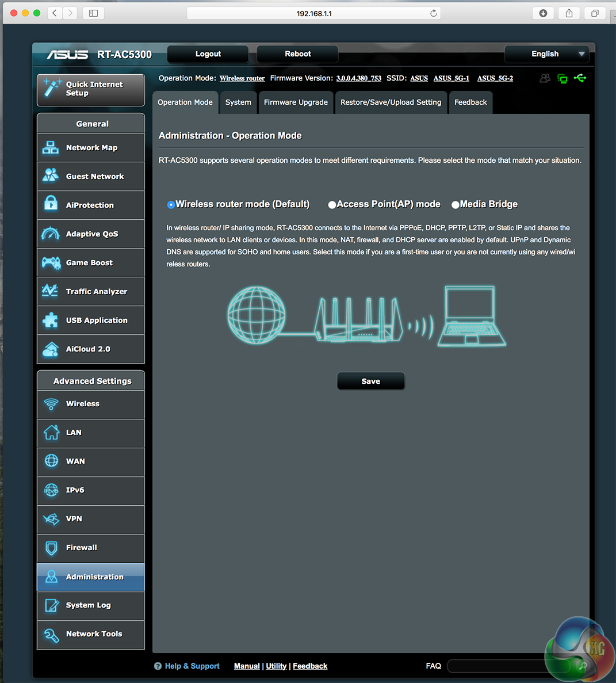Click the Wireless router mode link
This screenshot has width=616, height=683.
(x=242, y=78)
